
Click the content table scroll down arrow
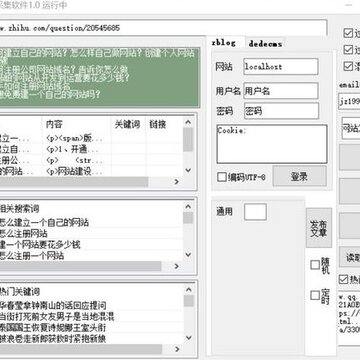pyautogui.click(x=188, y=170)
